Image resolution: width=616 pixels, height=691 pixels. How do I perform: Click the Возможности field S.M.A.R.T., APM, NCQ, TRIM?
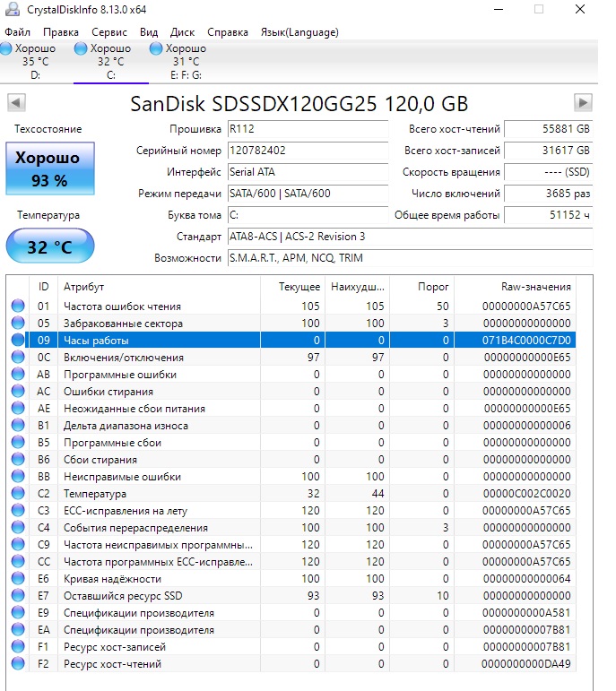pyautogui.click(x=410, y=258)
